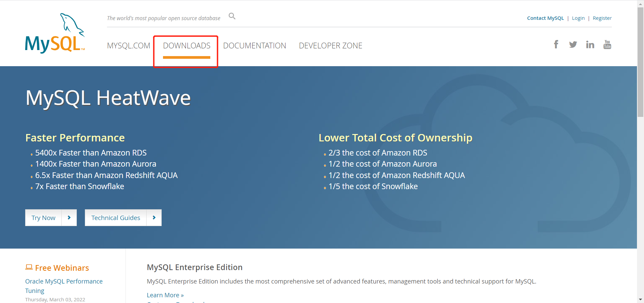Click '1/5 the cost of Snowflake' text
The height and width of the screenshot is (303, 644).
(373, 186)
